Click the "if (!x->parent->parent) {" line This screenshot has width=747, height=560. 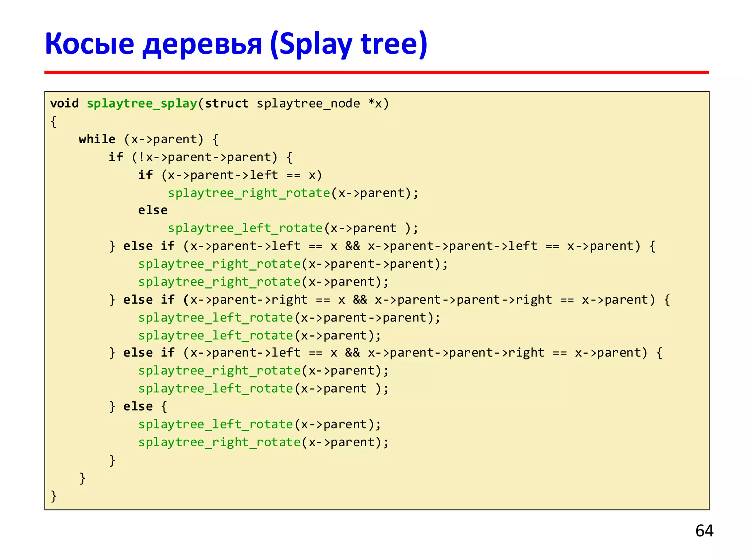pyautogui.click(x=201, y=157)
